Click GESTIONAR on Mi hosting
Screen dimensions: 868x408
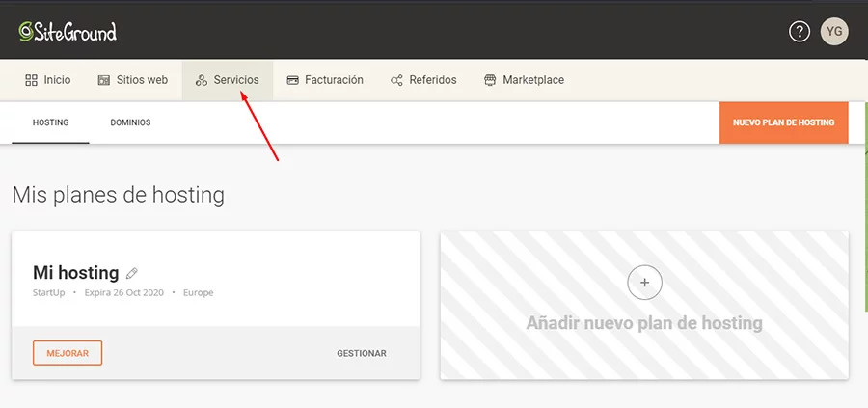(362, 353)
